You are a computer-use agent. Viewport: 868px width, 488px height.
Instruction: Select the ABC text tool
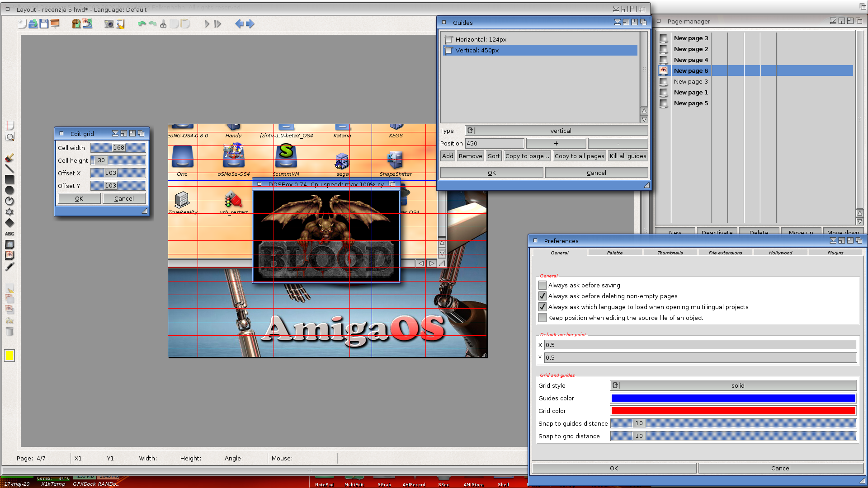pos(9,234)
